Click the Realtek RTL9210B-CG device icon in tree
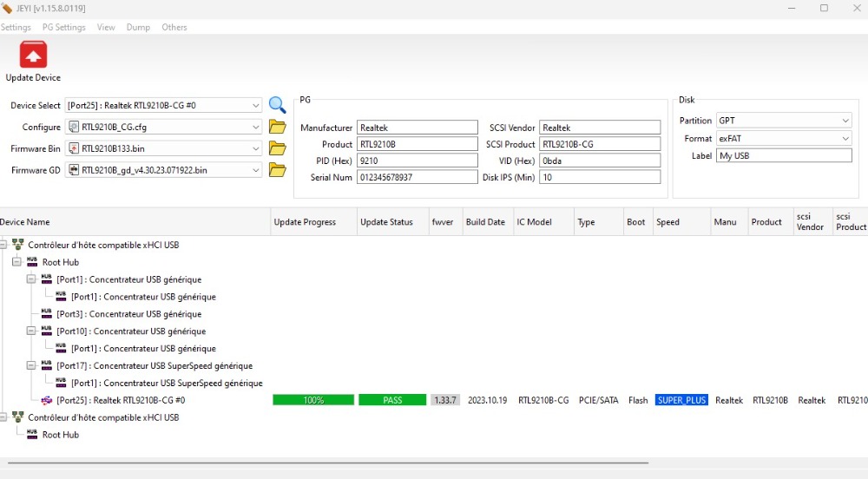 click(x=47, y=400)
